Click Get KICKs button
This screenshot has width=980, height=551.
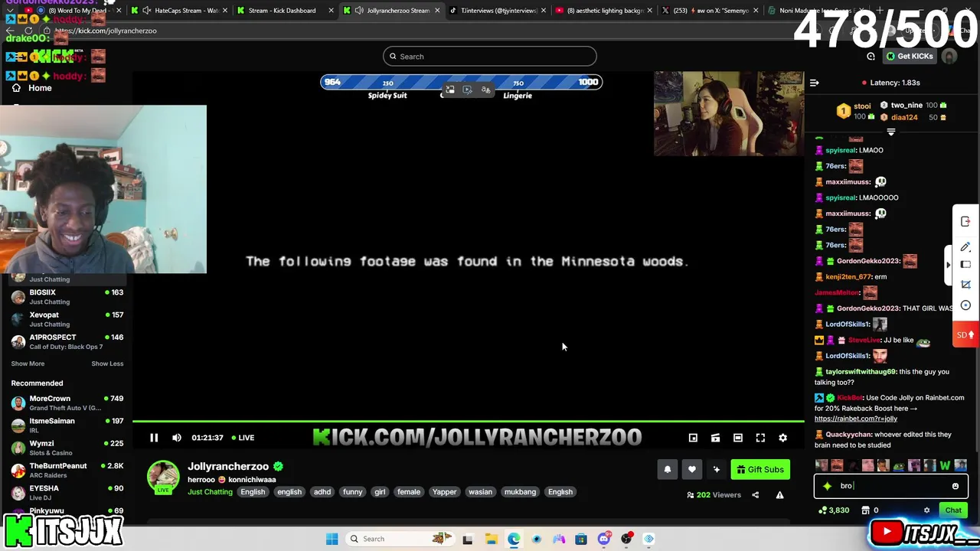coord(910,57)
